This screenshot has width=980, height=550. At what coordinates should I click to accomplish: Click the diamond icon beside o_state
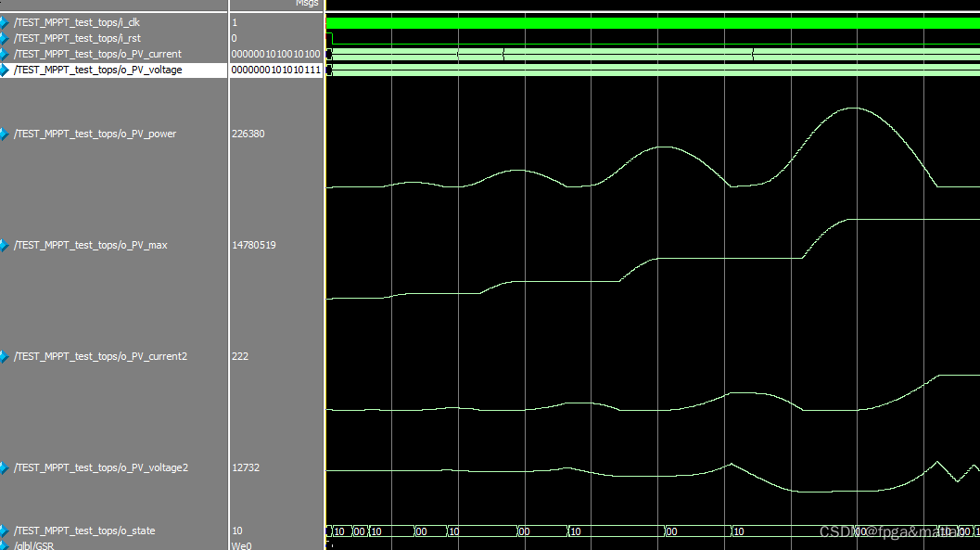(x=6, y=530)
